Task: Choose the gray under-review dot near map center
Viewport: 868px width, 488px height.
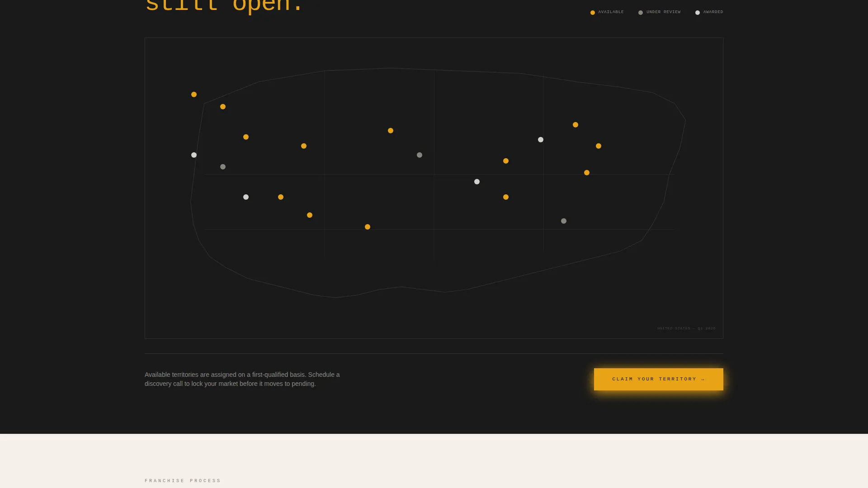Action: click(420, 155)
